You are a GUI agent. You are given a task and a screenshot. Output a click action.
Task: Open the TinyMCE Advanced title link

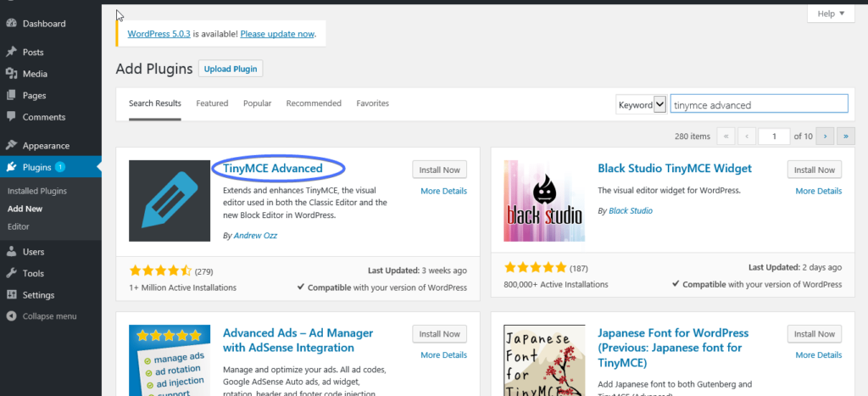coord(273,169)
